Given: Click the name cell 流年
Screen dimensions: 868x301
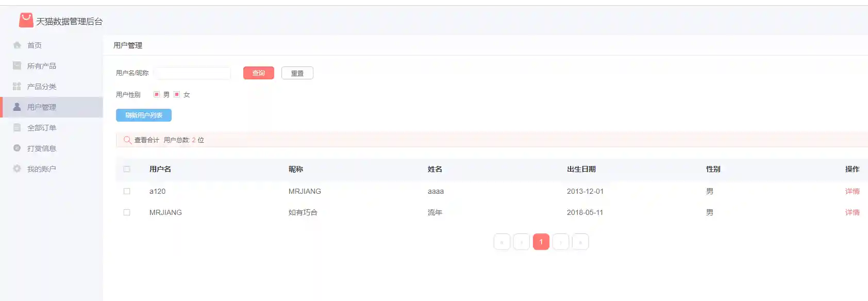Looking at the screenshot, I should pyautogui.click(x=435, y=212).
